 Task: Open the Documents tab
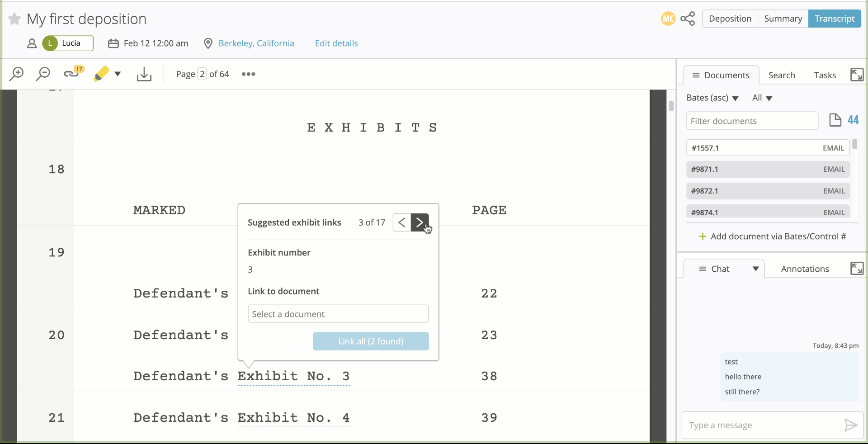pyautogui.click(x=721, y=75)
